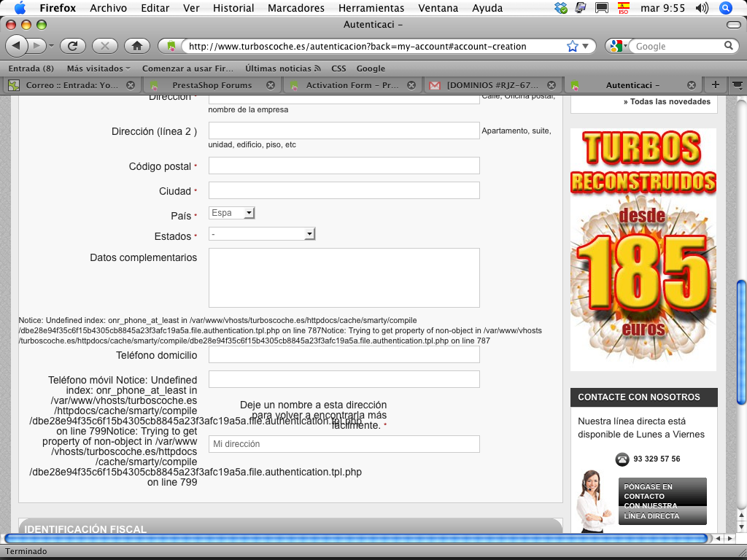Viewport: 747px width, 560px height.
Task: Open the Home page button
Action: (137, 46)
